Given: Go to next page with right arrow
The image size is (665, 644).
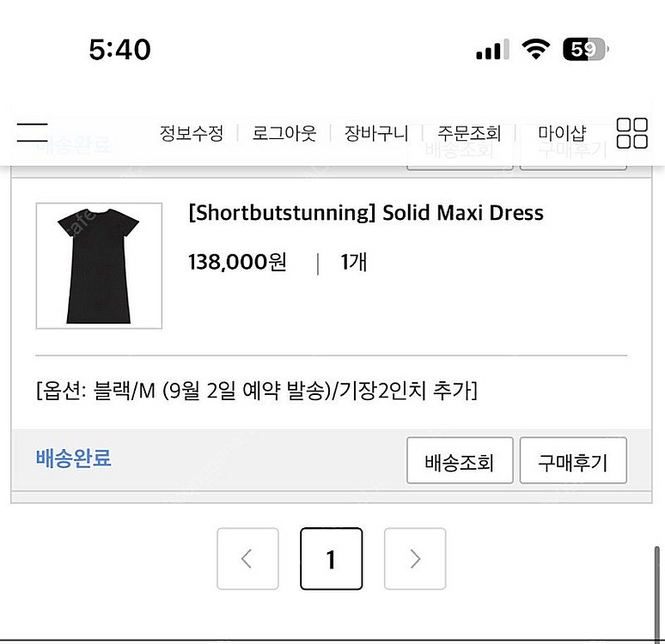Looking at the screenshot, I should click(x=415, y=559).
